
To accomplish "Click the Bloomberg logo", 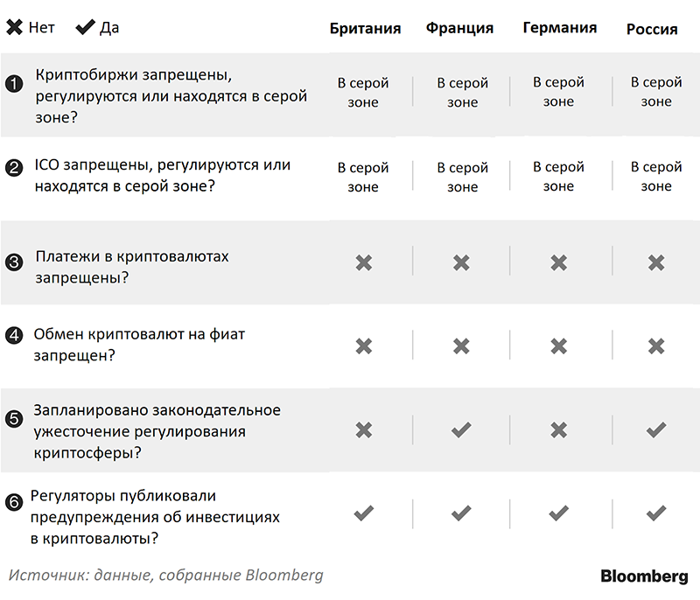I will (644, 576).
